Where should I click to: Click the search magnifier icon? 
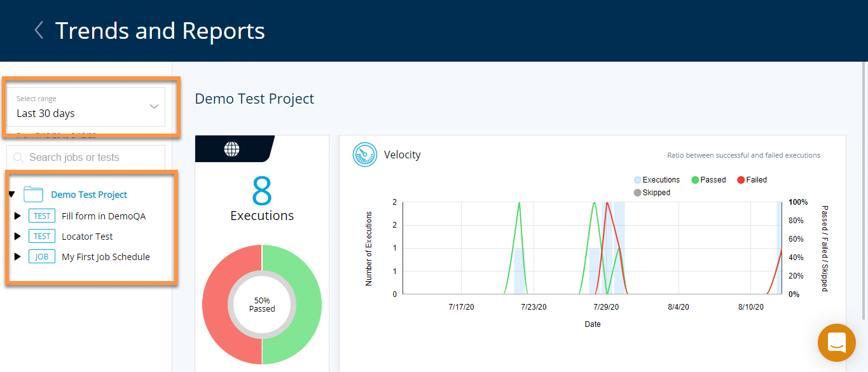pos(18,157)
